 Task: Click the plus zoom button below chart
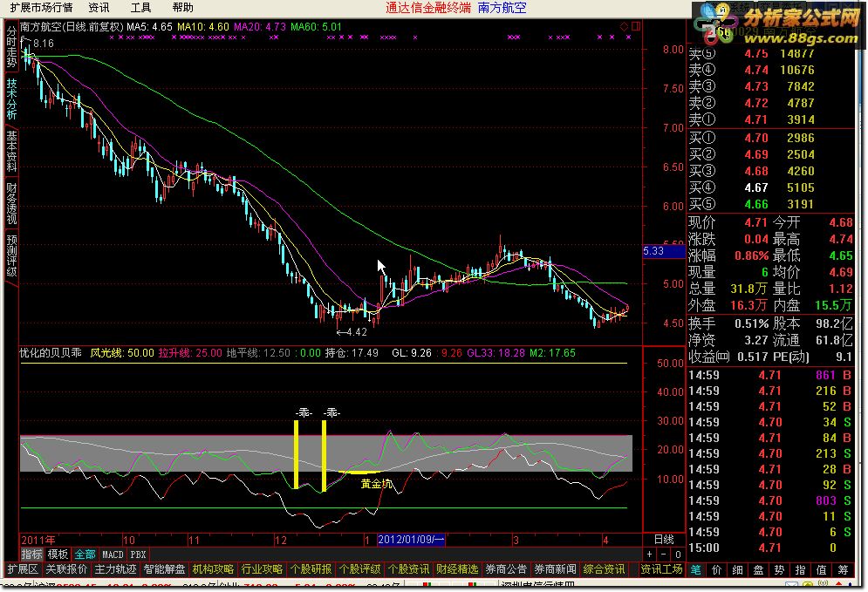tap(649, 554)
